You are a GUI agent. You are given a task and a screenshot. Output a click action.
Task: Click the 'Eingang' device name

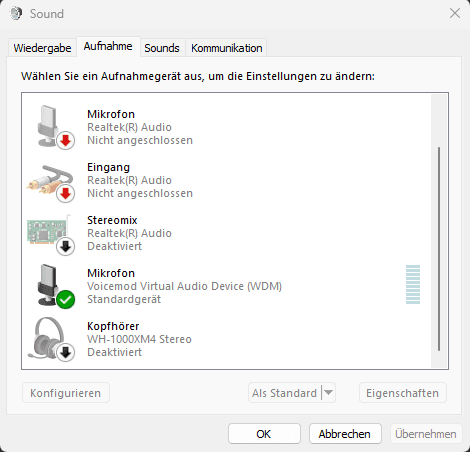[108, 167]
